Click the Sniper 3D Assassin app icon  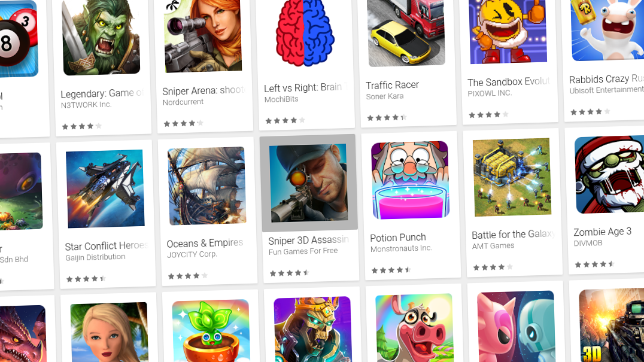point(308,182)
